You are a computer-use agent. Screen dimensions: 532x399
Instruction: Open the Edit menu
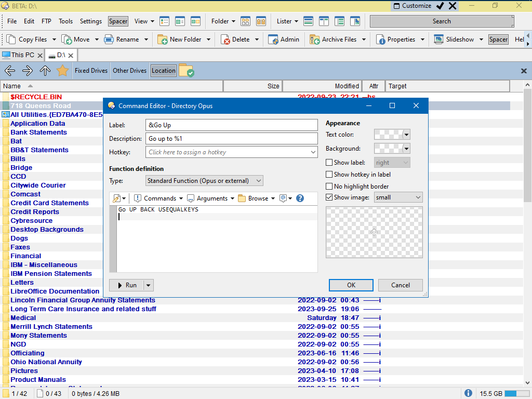(29, 21)
